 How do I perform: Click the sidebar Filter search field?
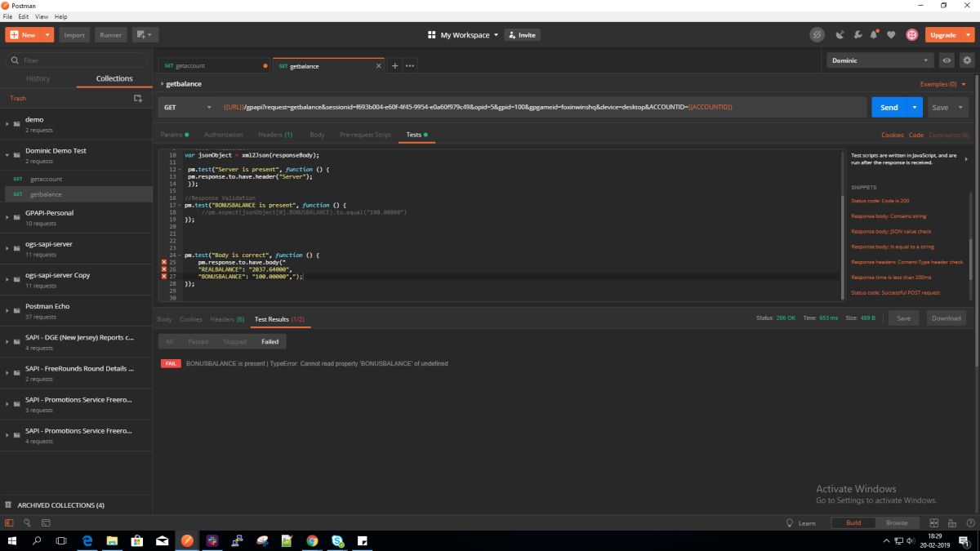[77, 60]
